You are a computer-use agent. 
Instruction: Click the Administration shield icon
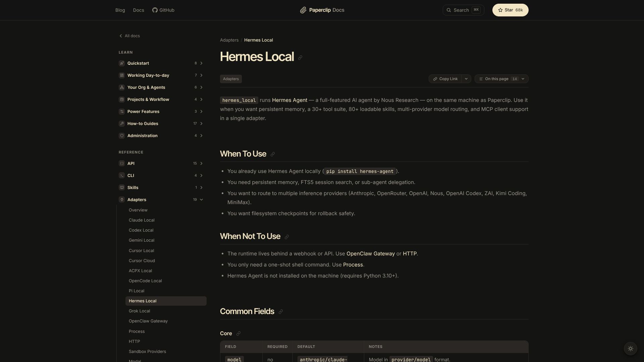point(122,136)
